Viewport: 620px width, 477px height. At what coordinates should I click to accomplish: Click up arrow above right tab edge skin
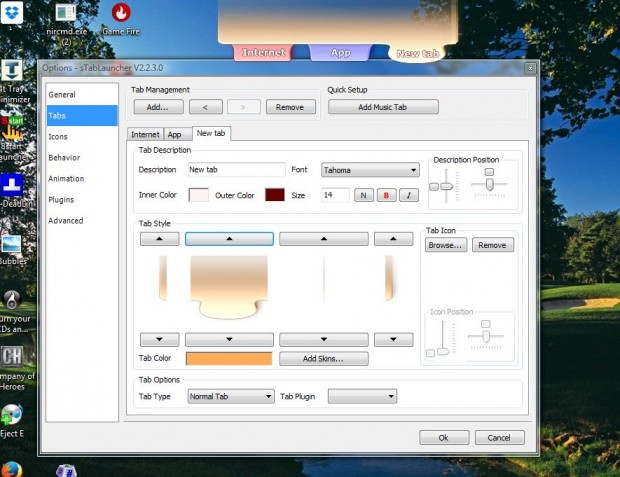(x=393, y=239)
